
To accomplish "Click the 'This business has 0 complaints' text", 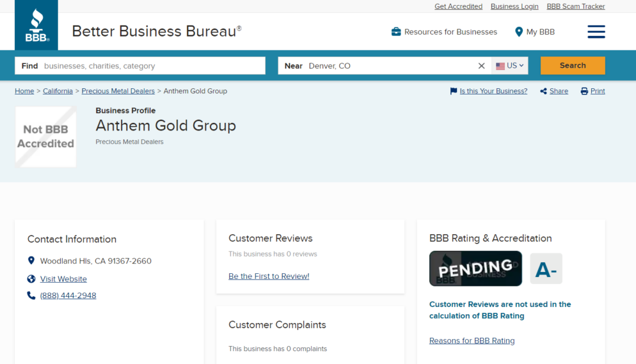I will tap(278, 348).
